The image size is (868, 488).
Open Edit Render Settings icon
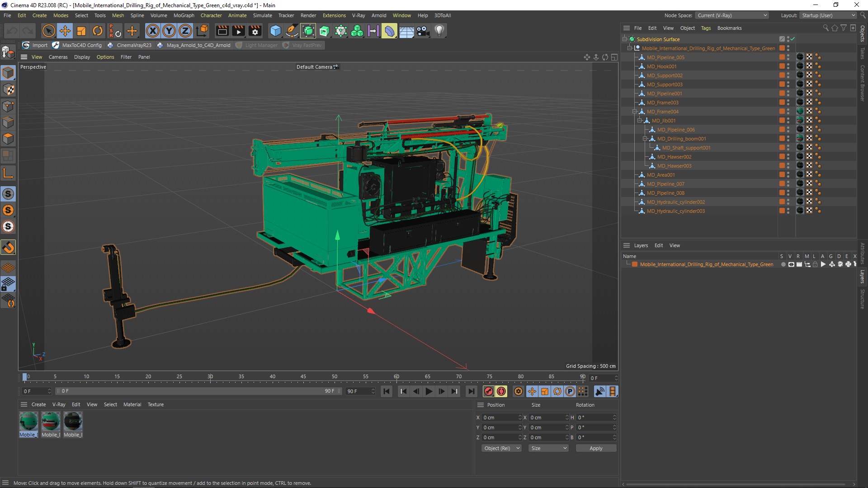pos(255,31)
